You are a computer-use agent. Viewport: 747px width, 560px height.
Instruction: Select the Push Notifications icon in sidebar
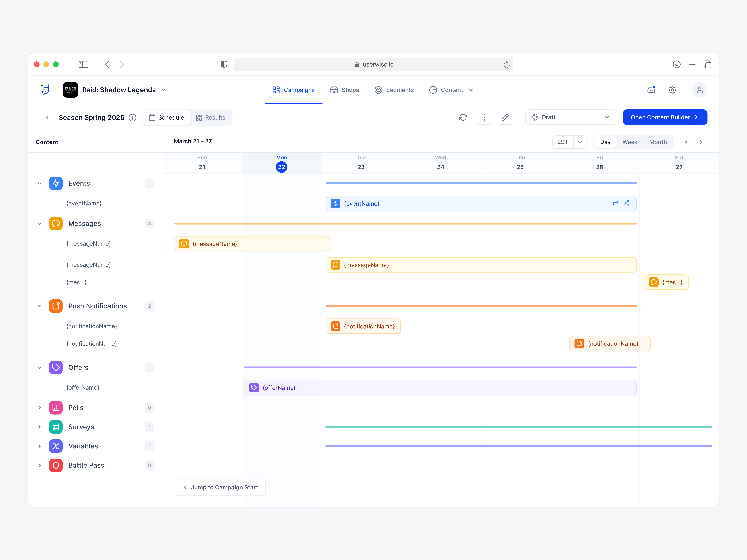click(56, 306)
